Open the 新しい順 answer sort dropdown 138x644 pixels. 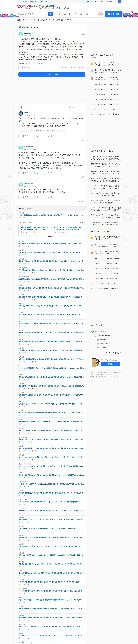[x=76, y=108]
